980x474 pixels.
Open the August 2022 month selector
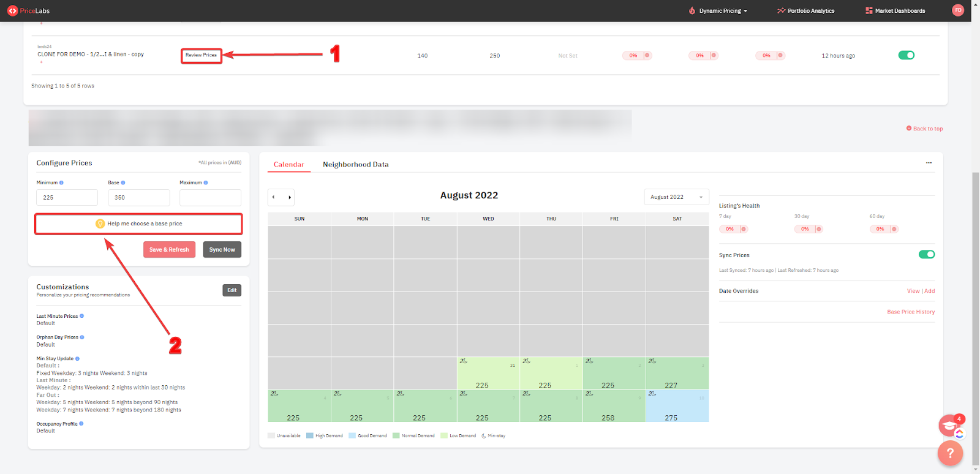point(676,197)
